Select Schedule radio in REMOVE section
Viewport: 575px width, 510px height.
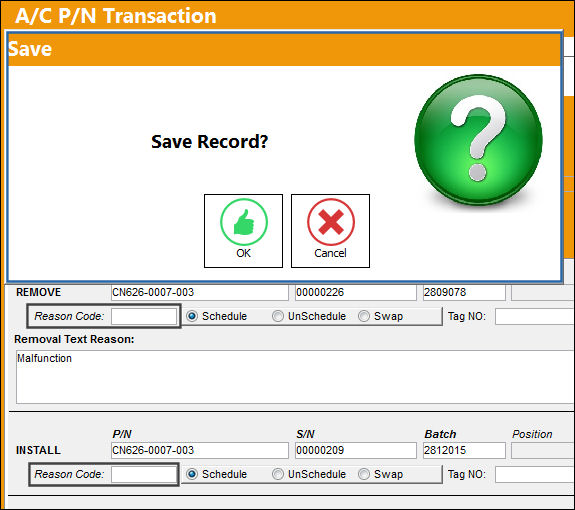click(x=192, y=316)
